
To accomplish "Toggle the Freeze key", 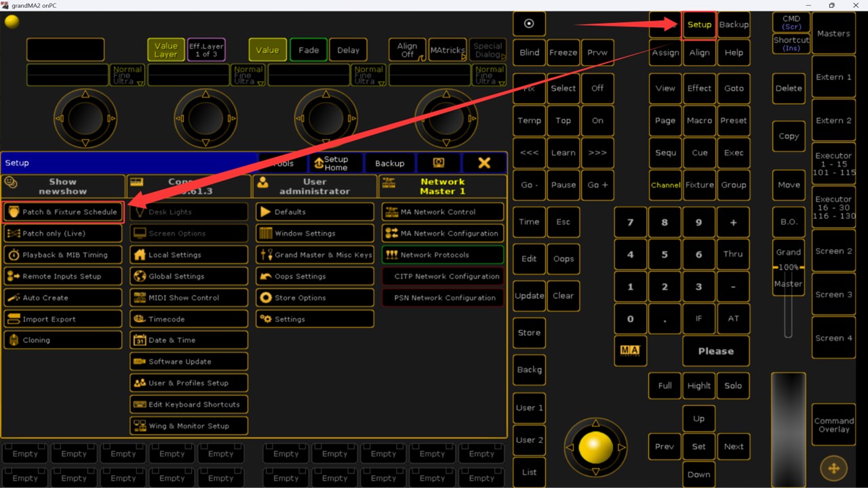I will [x=563, y=53].
